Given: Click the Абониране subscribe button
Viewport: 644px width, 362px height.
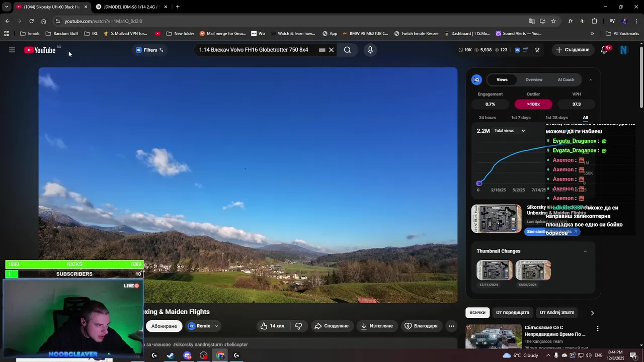Looking at the screenshot, I should [164, 326].
